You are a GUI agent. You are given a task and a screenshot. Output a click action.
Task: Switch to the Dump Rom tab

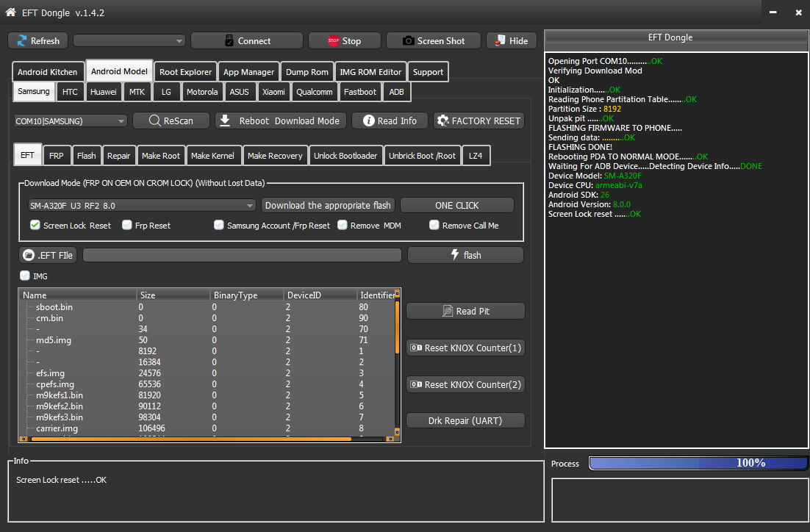pyautogui.click(x=307, y=72)
